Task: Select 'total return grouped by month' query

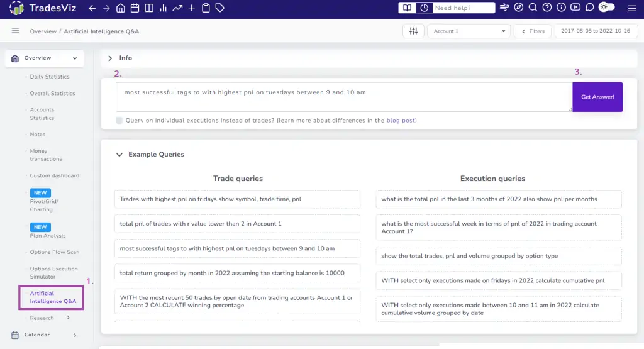Action: (x=237, y=273)
